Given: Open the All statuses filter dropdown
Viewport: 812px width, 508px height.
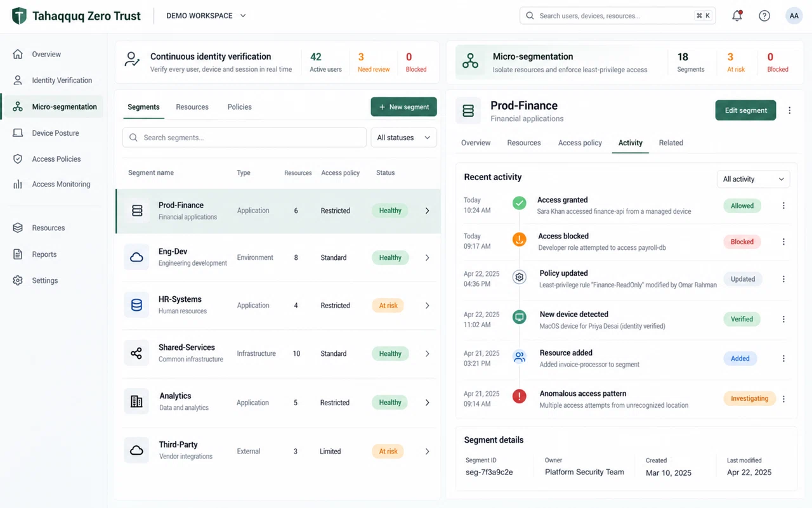Looking at the screenshot, I should pos(403,138).
